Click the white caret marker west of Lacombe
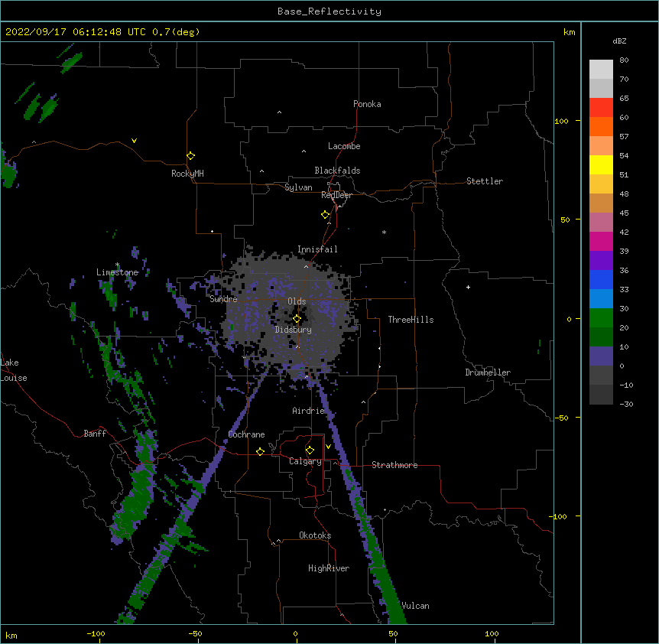Viewport: 659px width, 644px height. tap(304, 151)
